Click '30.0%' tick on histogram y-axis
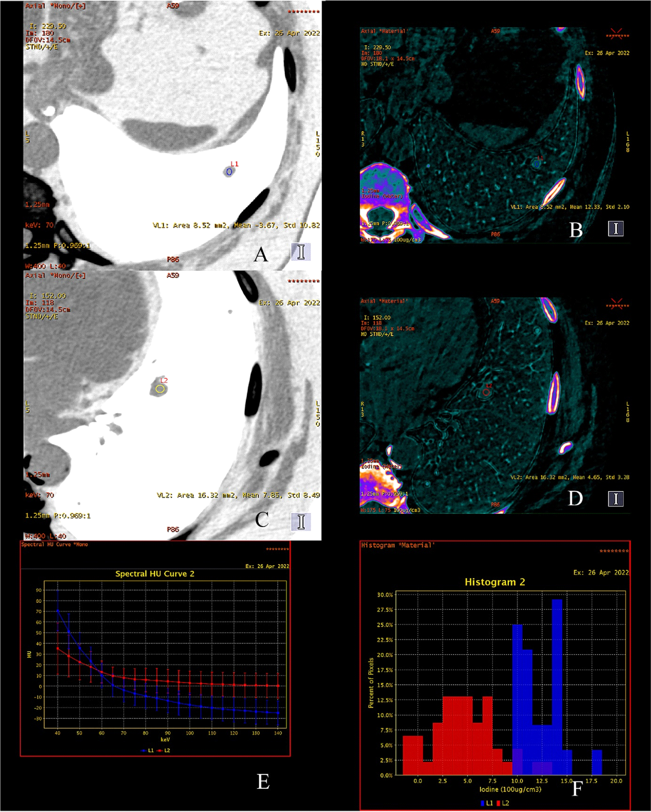This screenshot has height=812, width=651. 385,595
